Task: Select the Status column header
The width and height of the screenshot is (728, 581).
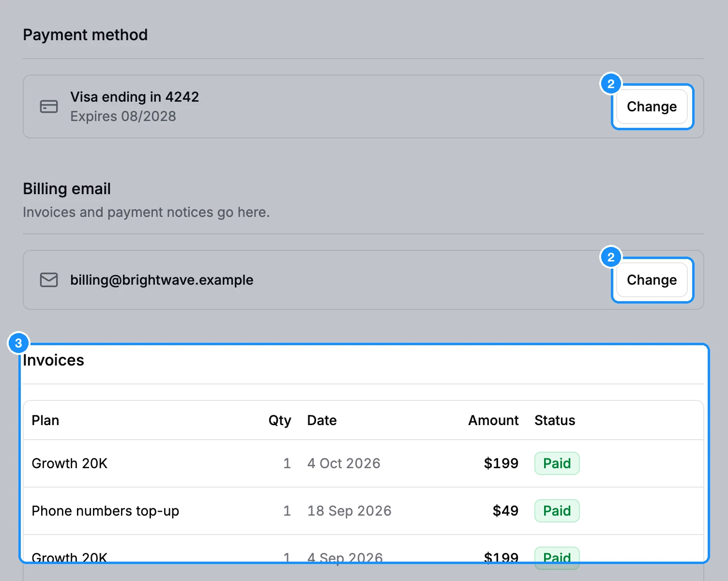Action: (555, 420)
